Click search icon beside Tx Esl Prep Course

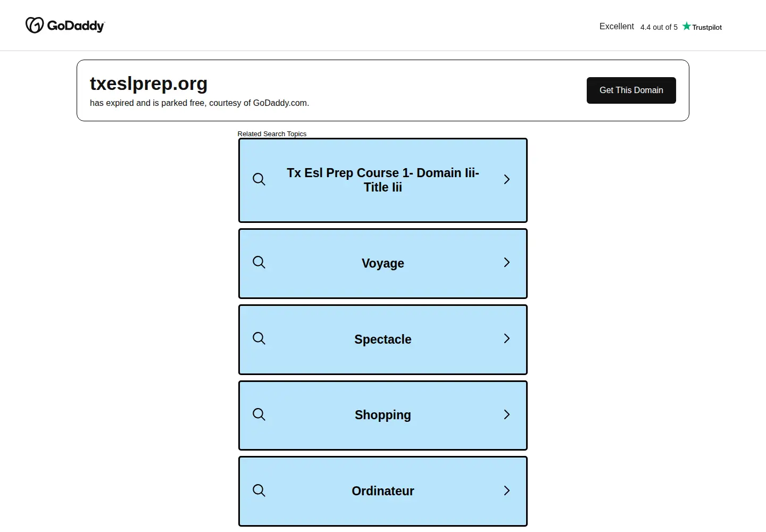tap(259, 179)
